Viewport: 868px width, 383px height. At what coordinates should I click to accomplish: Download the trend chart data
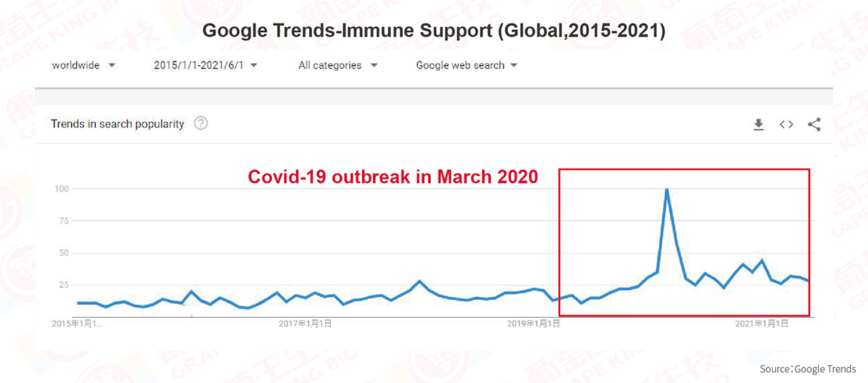759,125
